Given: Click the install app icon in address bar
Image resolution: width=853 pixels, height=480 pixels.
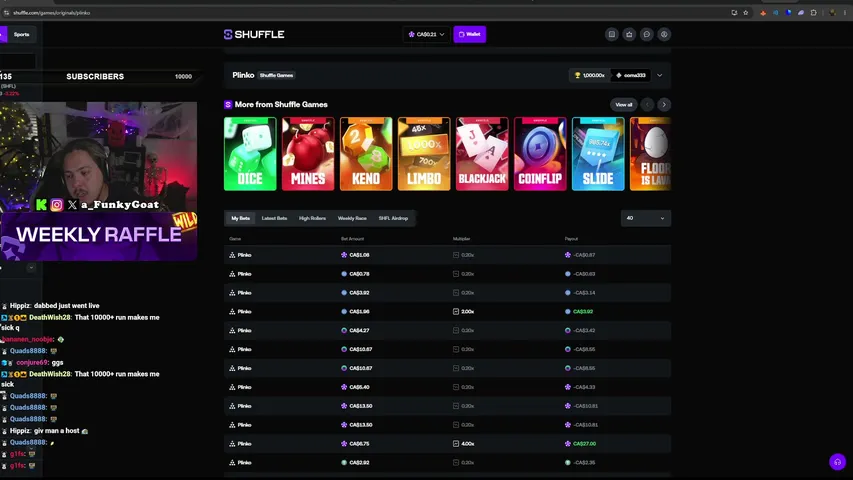Looking at the screenshot, I should [734, 13].
